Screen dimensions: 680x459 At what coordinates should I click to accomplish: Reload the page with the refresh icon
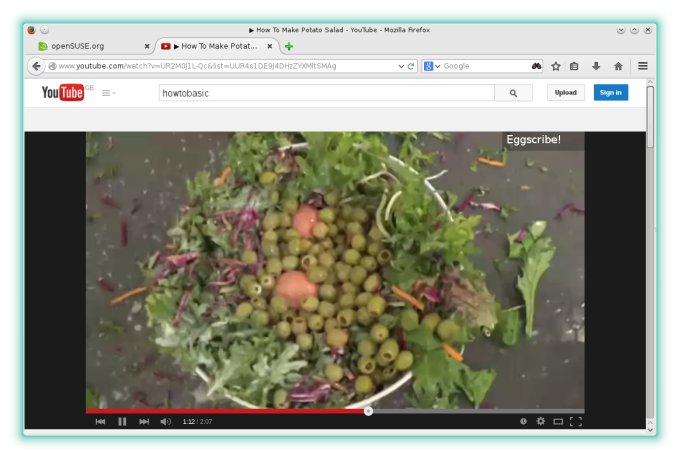point(411,66)
